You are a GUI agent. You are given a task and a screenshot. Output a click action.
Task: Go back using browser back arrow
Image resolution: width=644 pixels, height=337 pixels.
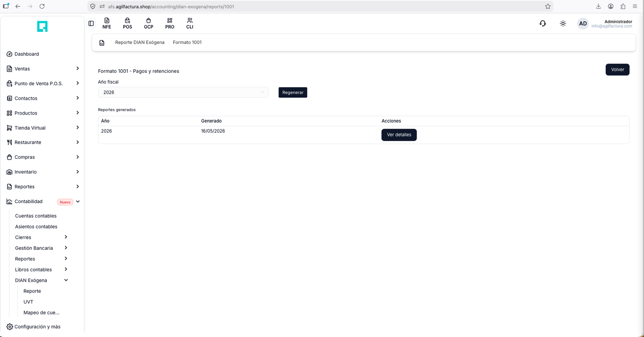coord(18,6)
